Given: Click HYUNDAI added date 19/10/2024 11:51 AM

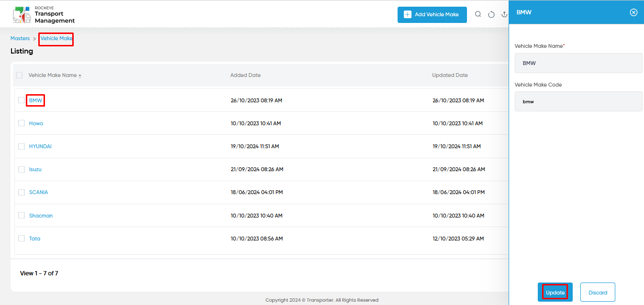Looking at the screenshot, I should click(255, 146).
